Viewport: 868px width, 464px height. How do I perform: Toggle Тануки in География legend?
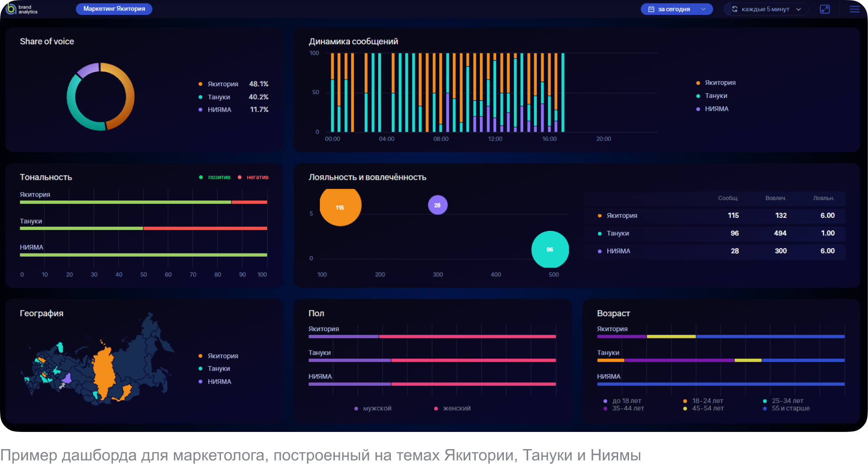tap(214, 369)
